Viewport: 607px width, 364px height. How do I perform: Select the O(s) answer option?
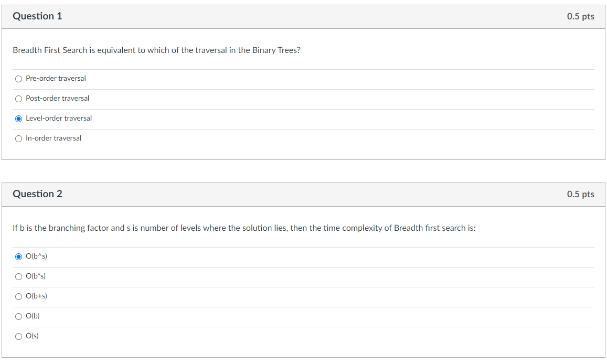18,336
